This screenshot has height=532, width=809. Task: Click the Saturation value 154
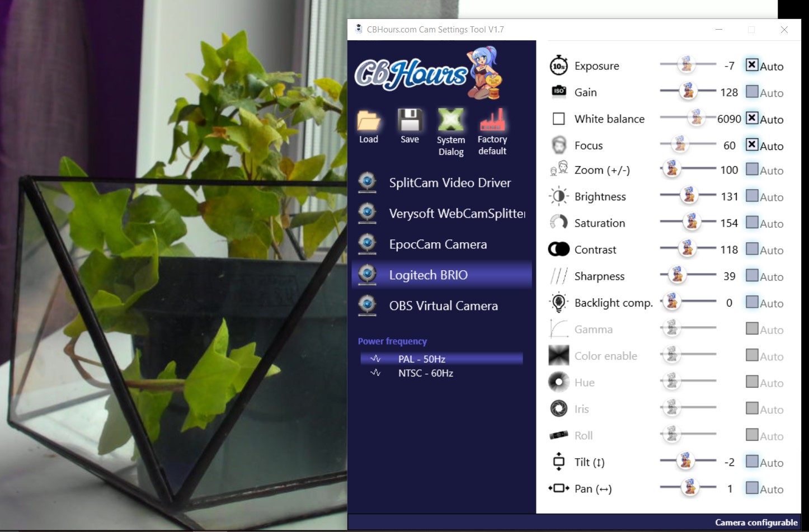click(729, 223)
